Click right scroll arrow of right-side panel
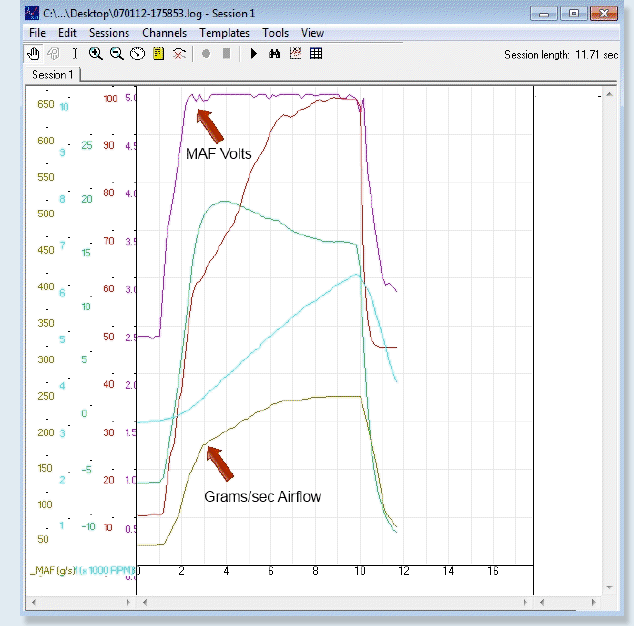The image size is (634, 626). pyautogui.click(x=594, y=602)
